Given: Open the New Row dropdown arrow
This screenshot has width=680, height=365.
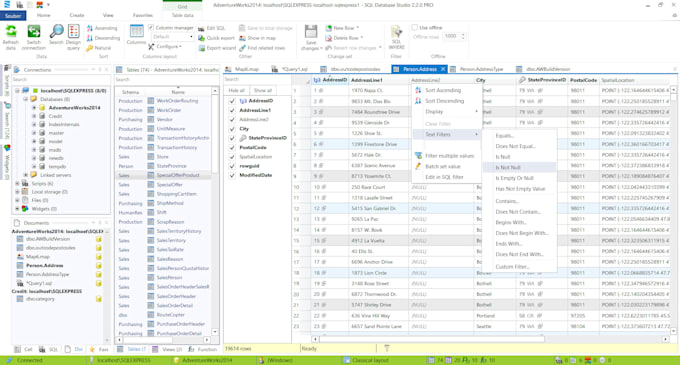Looking at the screenshot, I should coord(357,28).
